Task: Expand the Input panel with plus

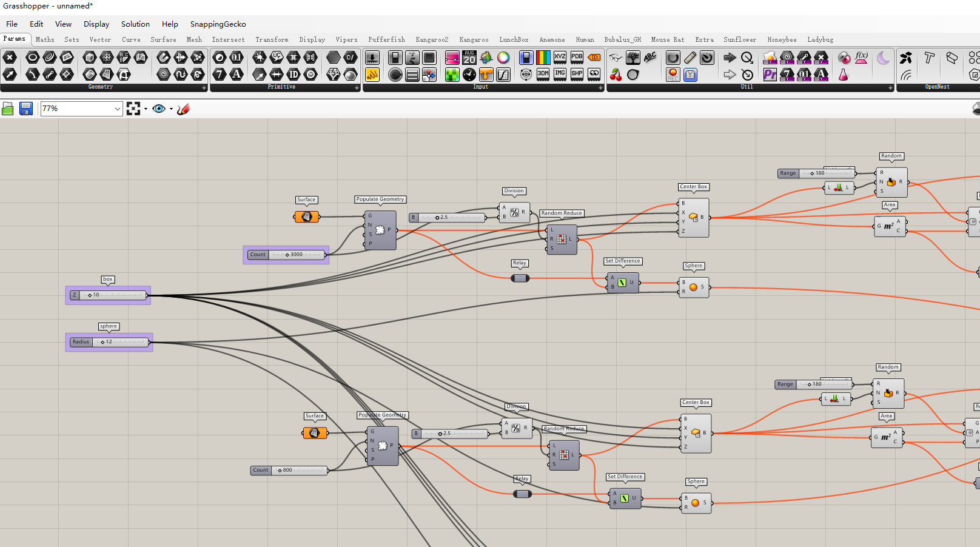Action: click(x=601, y=87)
